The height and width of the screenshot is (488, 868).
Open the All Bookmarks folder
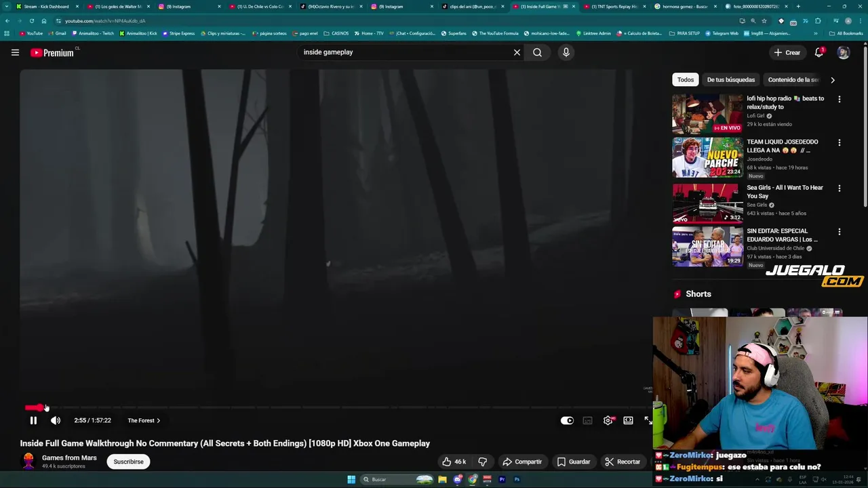coord(846,33)
